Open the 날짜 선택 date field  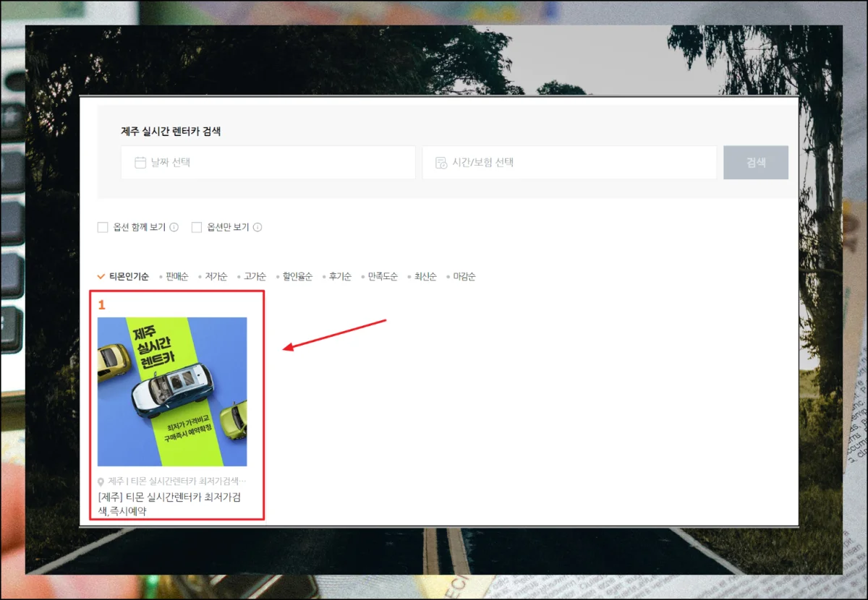tap(268, 163)
